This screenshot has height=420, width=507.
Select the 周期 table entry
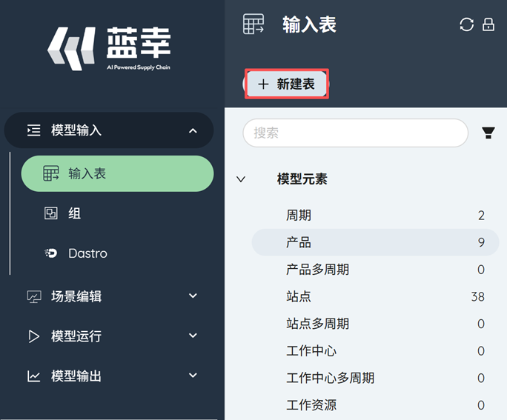coord(374,216)
